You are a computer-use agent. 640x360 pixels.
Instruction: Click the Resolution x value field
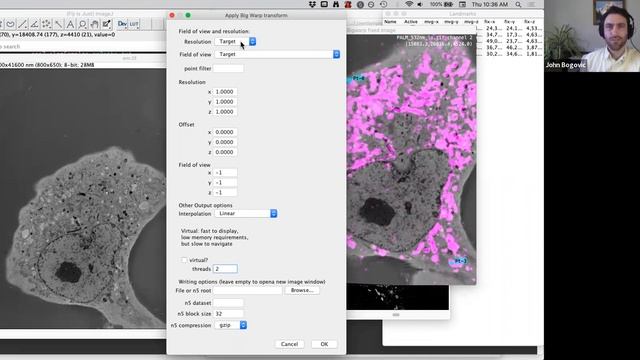225,92
